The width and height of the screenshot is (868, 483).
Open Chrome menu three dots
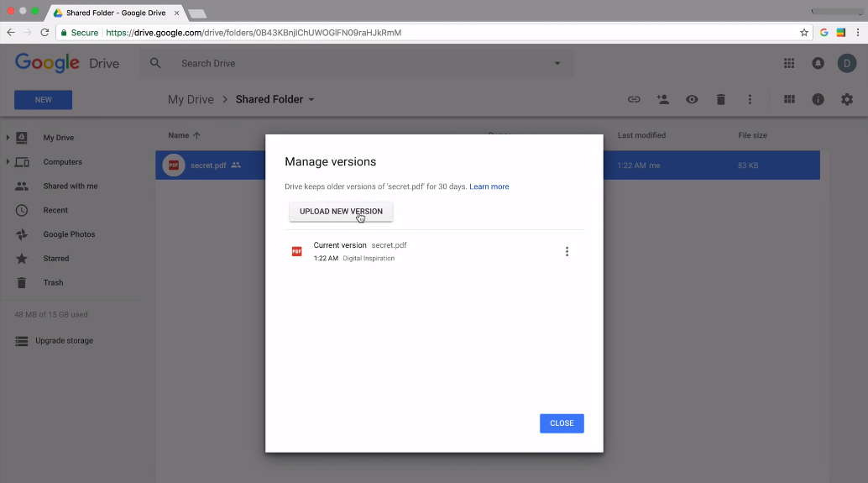pos(857,33)
